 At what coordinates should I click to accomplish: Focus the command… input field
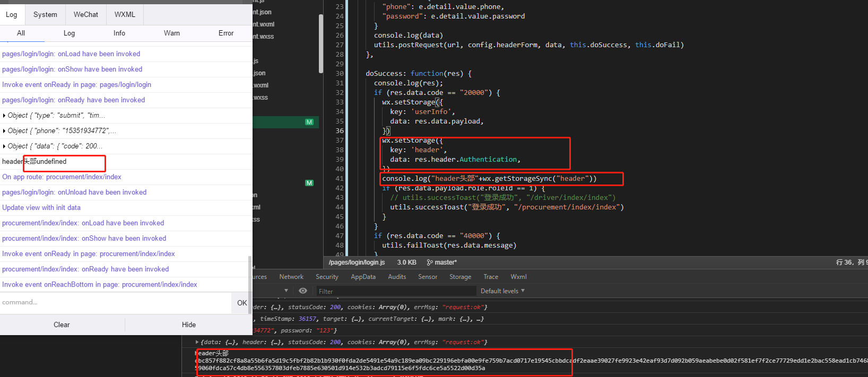pyautogui.click(x=116, y=302)
